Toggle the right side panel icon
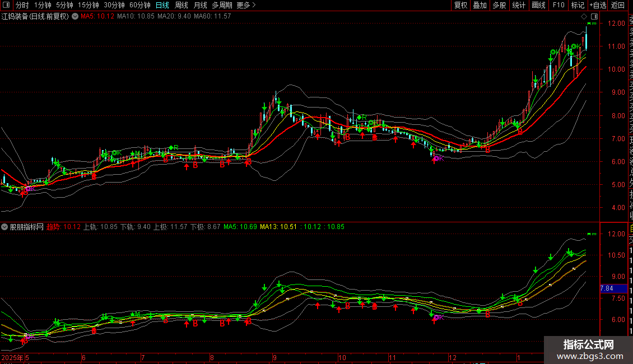Image resolution: width=633 pixels, height=364 pixels. [x=593, y=16]
